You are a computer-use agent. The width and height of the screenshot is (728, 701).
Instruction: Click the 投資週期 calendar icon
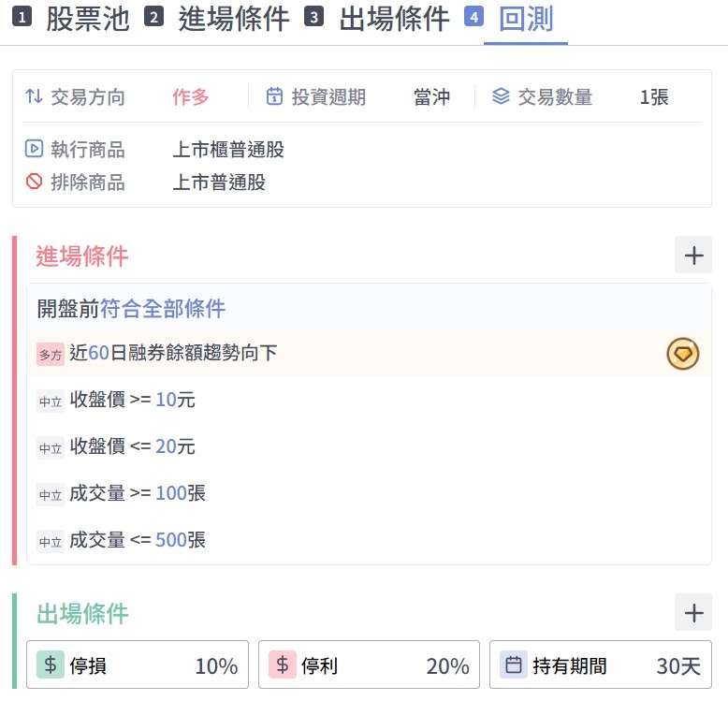click(274, 96)
